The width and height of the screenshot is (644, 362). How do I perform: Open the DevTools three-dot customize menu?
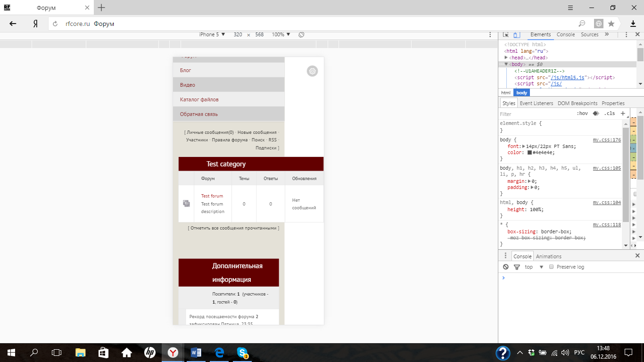tap(627, 34)
